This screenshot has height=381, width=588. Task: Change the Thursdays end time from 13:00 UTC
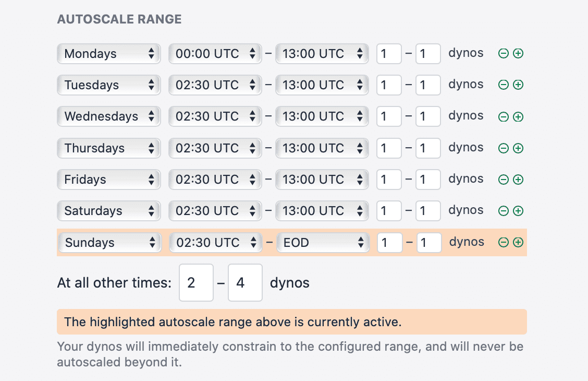tap(322, 148)
